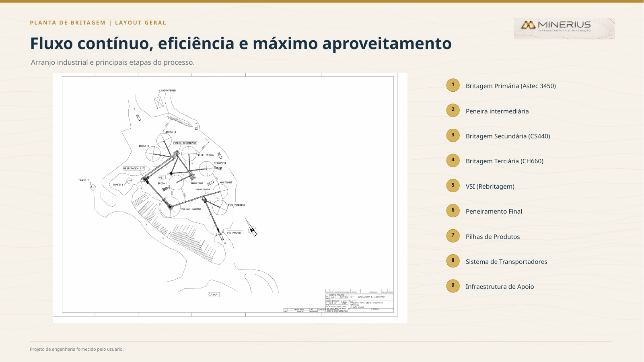This screenshot has height=362, width=644.
Task: Click 'LABORATORIO' label on drawing
Action: (167, 90)
